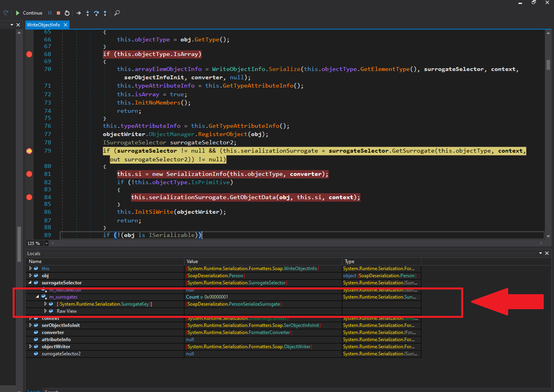Click the cube icon next to 'obj'
The width and height of the screenshot is (554, 392).
coord(36,276)
